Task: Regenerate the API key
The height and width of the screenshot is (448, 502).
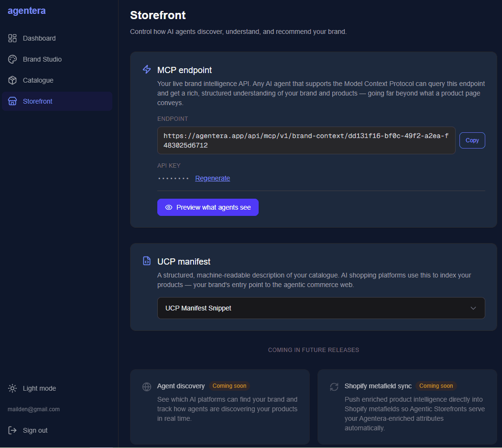Action: tap(213, 178)
